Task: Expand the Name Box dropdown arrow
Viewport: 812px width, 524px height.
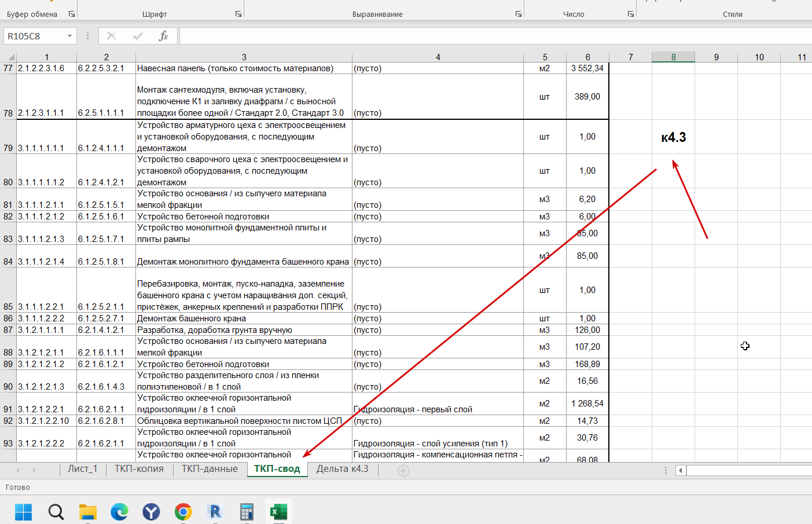Action: [x=69, y=36]
